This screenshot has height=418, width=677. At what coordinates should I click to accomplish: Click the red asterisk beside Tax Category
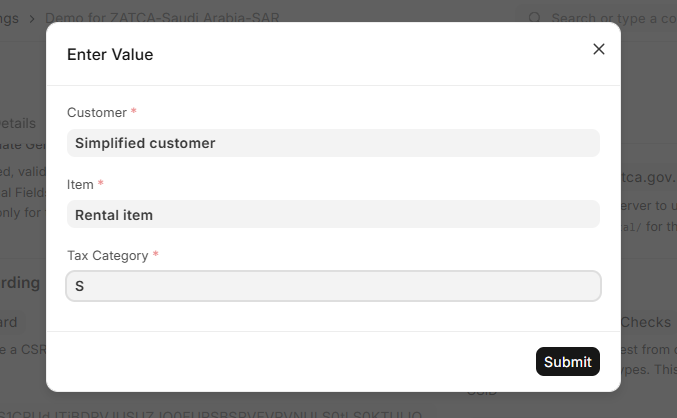pos(156,256)
